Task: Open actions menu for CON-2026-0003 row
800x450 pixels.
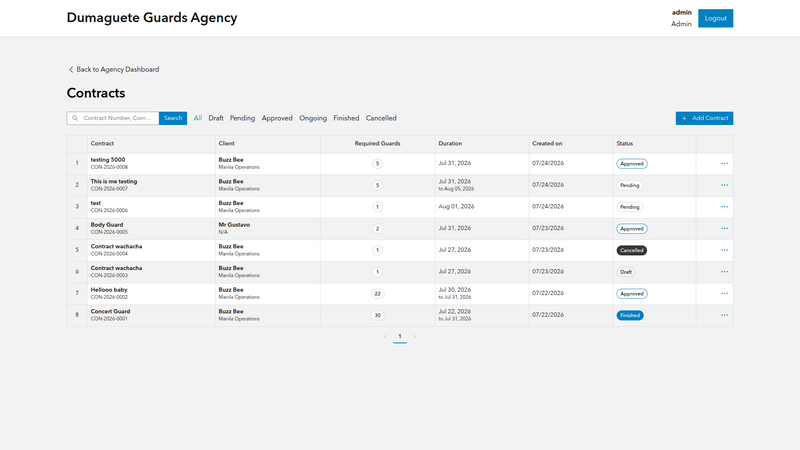Action: pyautogui.click(x=724, y=272)
